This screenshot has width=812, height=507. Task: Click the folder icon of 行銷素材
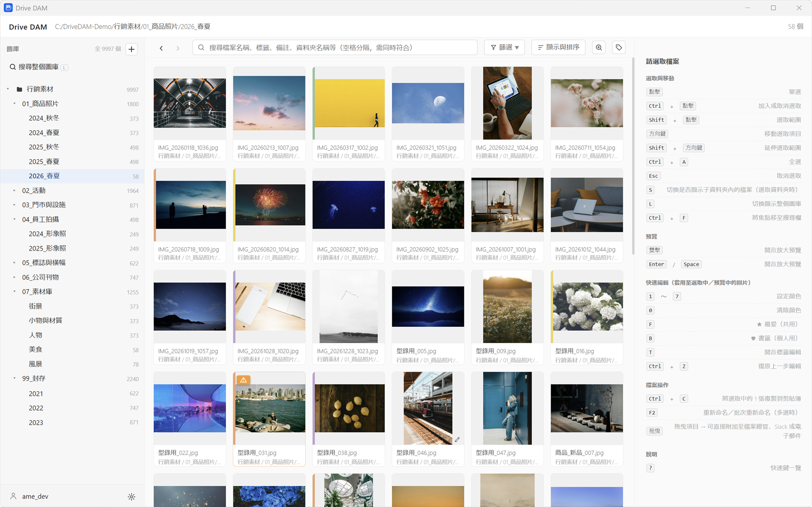click(x=19, y=89)
